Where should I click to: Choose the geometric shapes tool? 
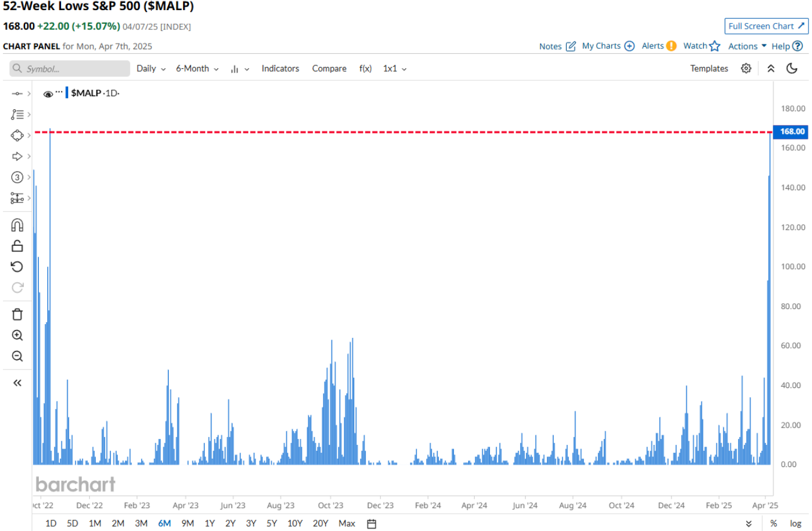(x=17, y=135)
